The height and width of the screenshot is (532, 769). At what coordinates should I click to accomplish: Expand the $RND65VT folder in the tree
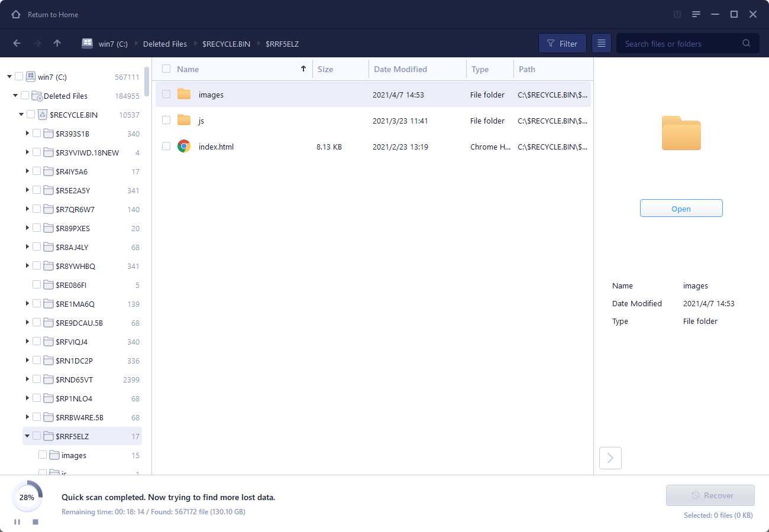tap(27, 379)
